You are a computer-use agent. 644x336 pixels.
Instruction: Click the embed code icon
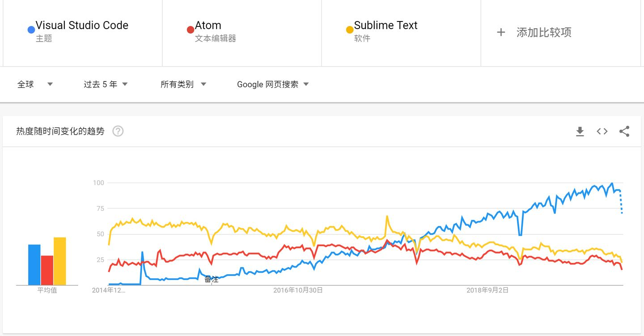tap(602, 131)
